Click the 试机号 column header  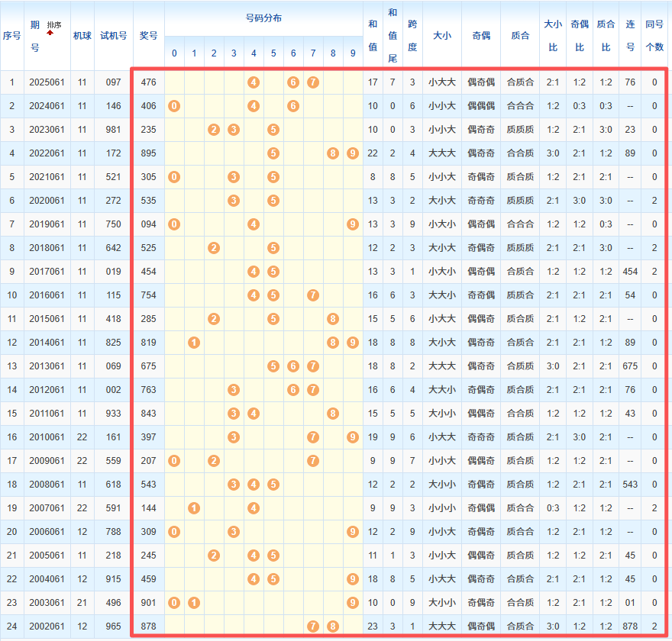(113, 35)
